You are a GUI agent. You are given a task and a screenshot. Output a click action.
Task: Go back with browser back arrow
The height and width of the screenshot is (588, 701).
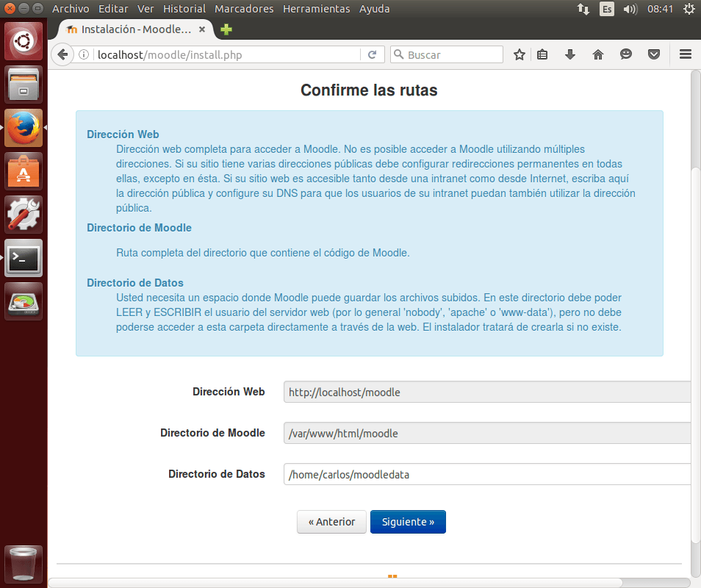(x=62, y=55)
